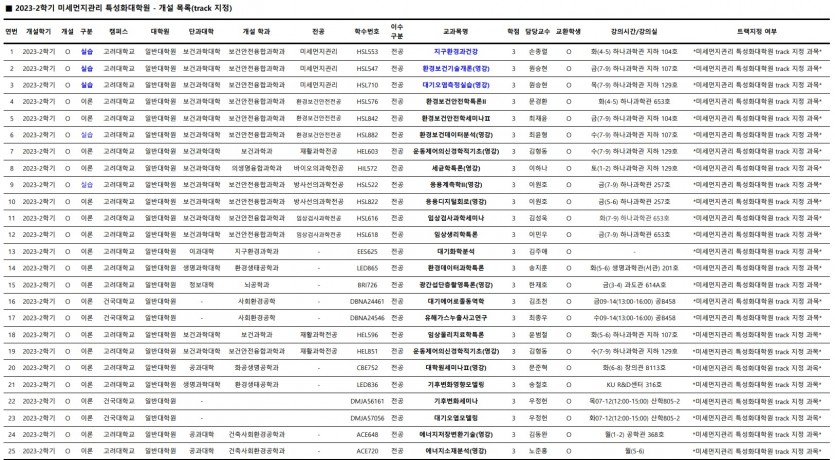Select course code 'HEL603'
Screen dimensions: 835x460
[367, 152]
